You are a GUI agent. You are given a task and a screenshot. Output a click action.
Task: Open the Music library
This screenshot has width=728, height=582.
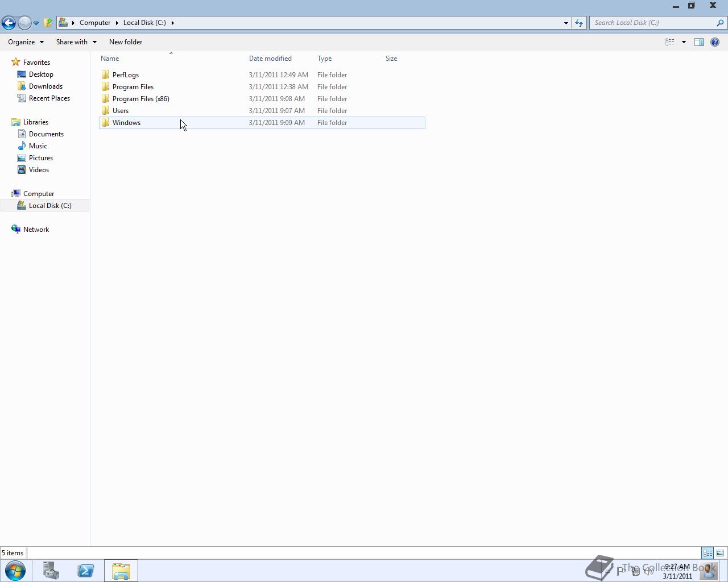click(x=38, y=146)
